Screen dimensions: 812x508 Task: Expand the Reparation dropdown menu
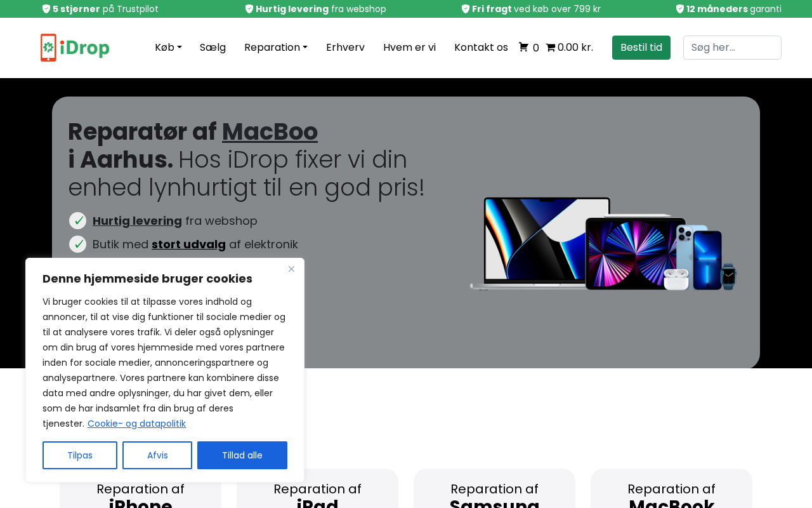276,48
